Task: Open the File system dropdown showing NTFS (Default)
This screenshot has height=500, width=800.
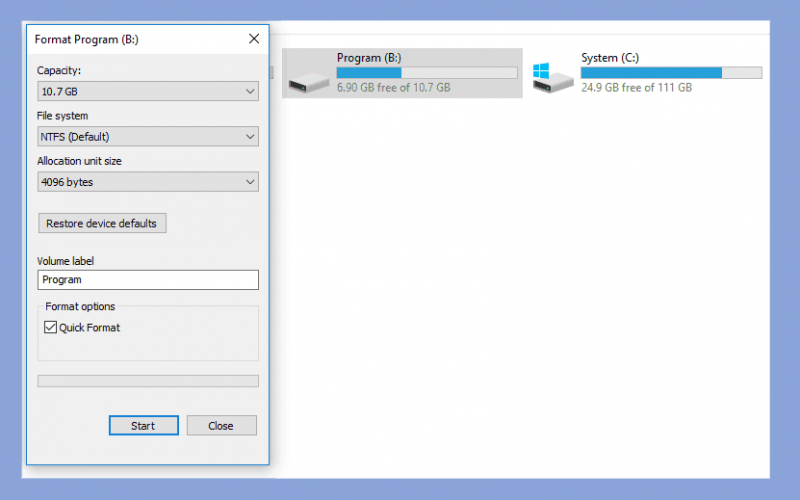Action: (x=148, y=137)
